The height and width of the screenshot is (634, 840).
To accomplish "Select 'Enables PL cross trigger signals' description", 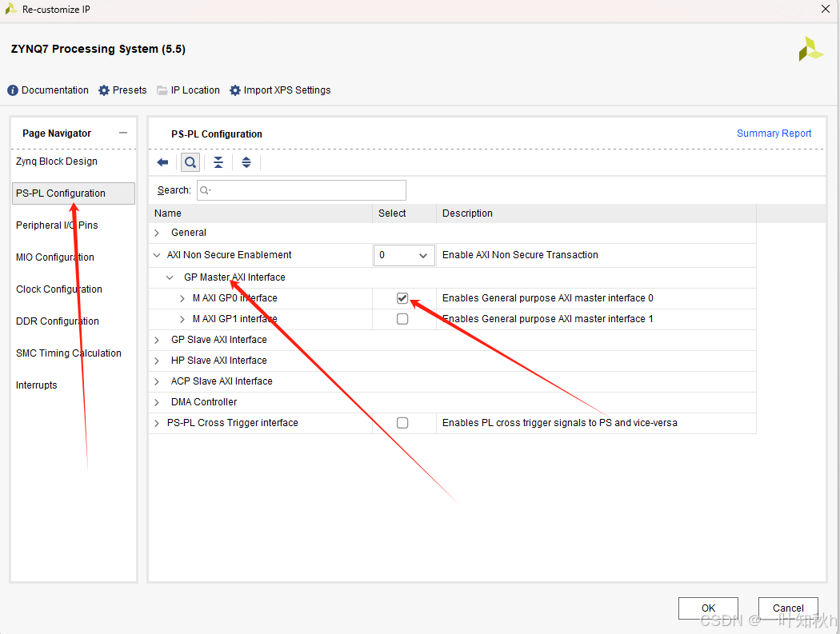I will pos(560,423).
